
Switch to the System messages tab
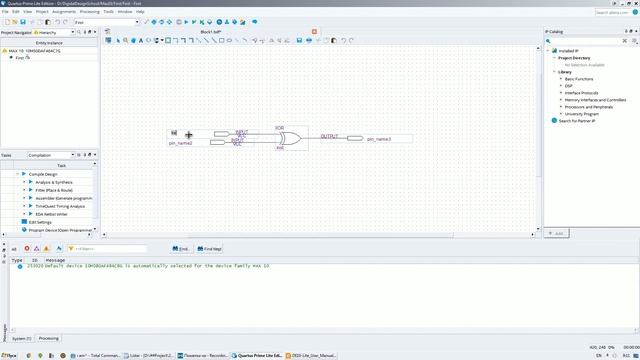[21, 338]
